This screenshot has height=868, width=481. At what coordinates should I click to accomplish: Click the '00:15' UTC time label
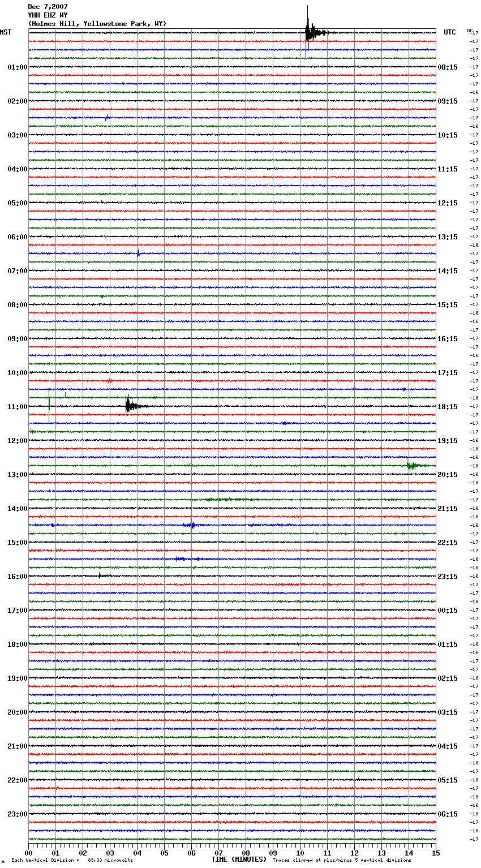[x=448, y=611]
